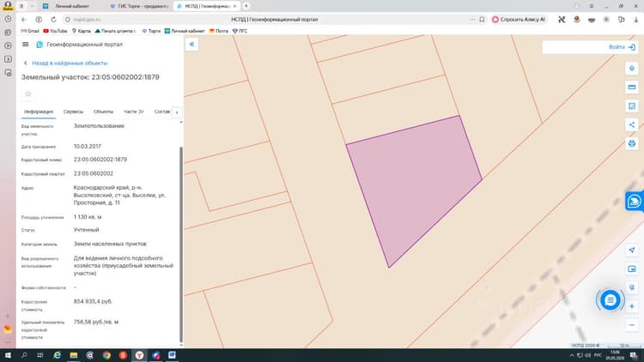644x362 pixels.
Task: Click the Геоинформационный портал logo
Action: 80,45
